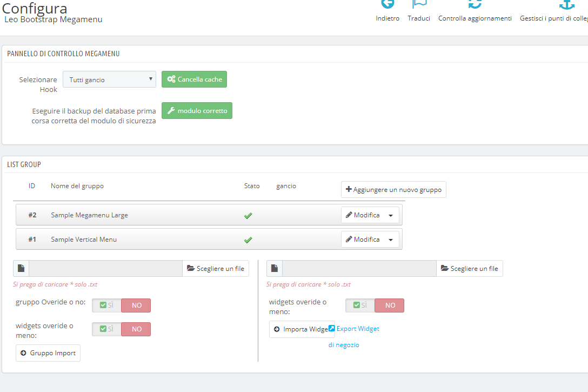The image size is (588, 392).
Task: Click the file icon beside right upload field
Action: click(275, 269)
